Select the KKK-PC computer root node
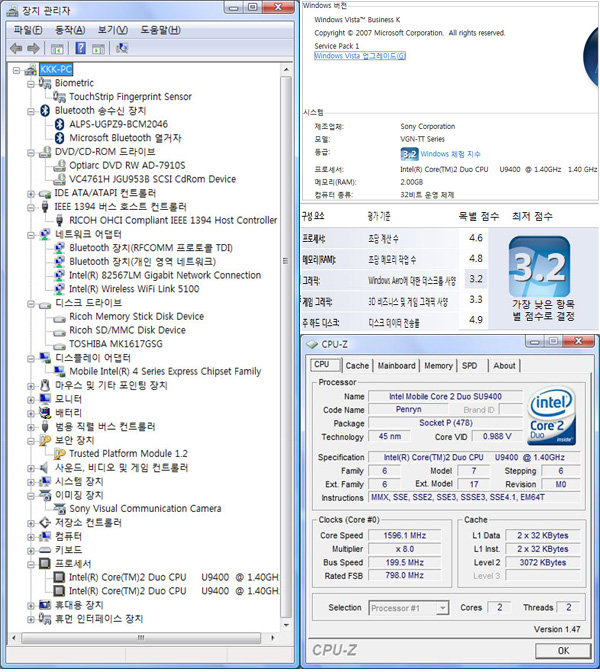This screenshot has height=672, width=600. pos(56,69)
